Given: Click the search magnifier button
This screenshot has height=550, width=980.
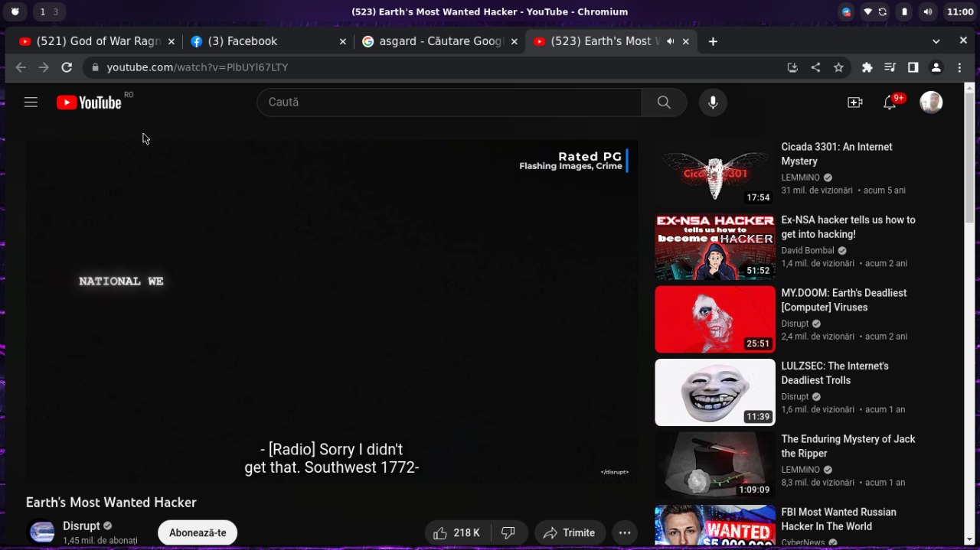Looking at the screenshot, I should (x=664, y=102).
